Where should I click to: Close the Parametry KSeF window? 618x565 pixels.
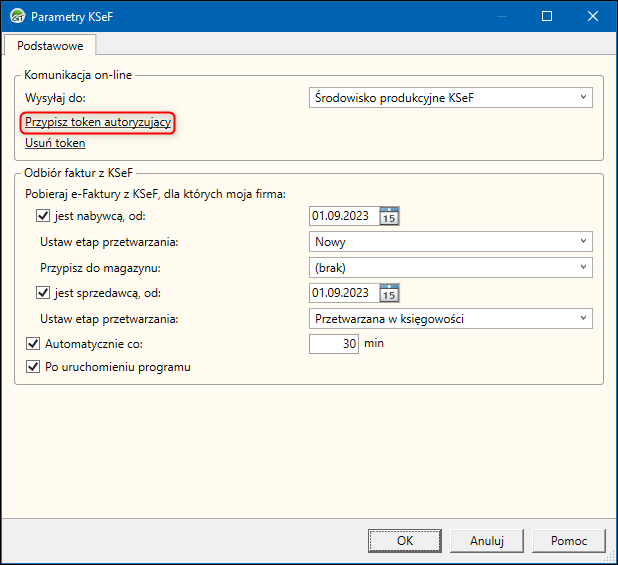594,16
